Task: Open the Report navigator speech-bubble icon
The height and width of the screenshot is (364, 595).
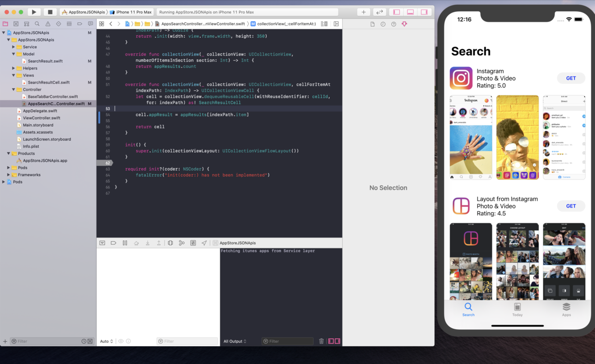Action: (x=90, y=23)
